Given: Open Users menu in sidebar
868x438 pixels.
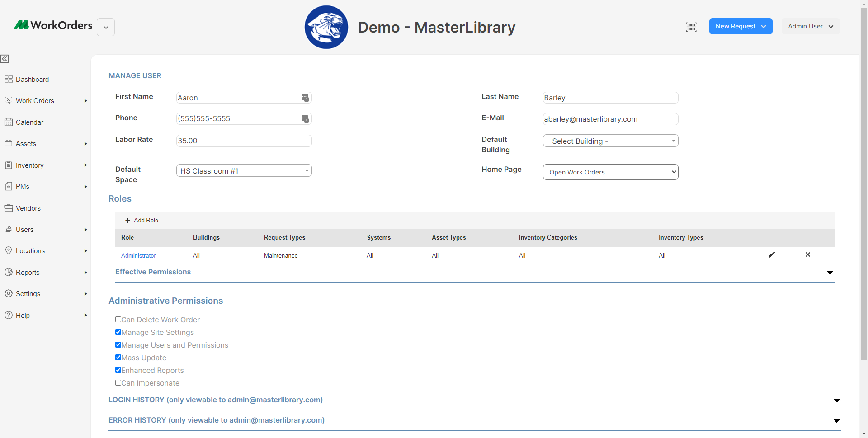Looking at the screenshot, I should click(24, 229).
